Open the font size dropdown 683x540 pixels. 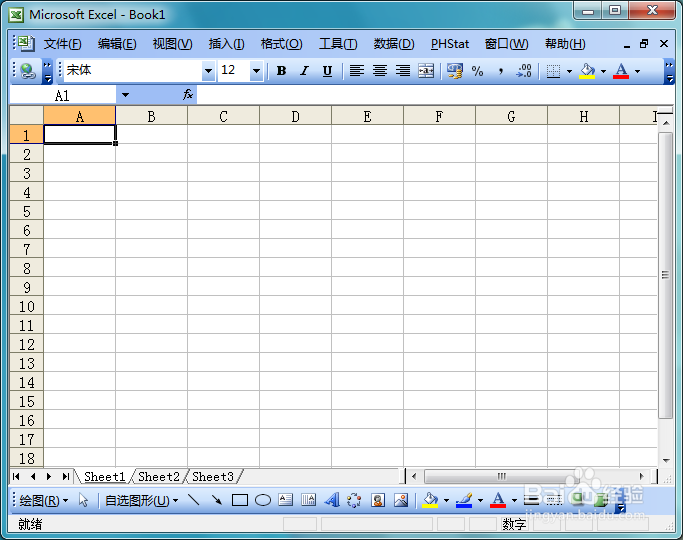pyautogui.click(x=257, y=71)
